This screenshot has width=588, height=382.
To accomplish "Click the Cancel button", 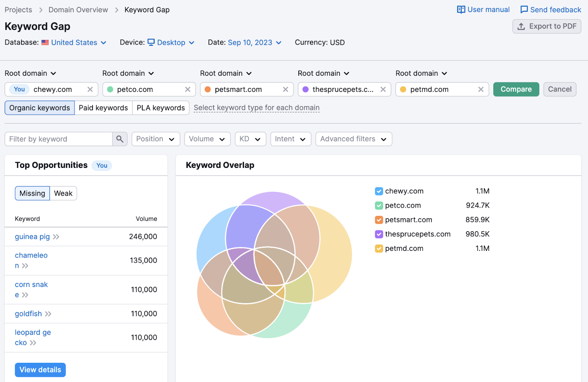I will pos(560,89).
